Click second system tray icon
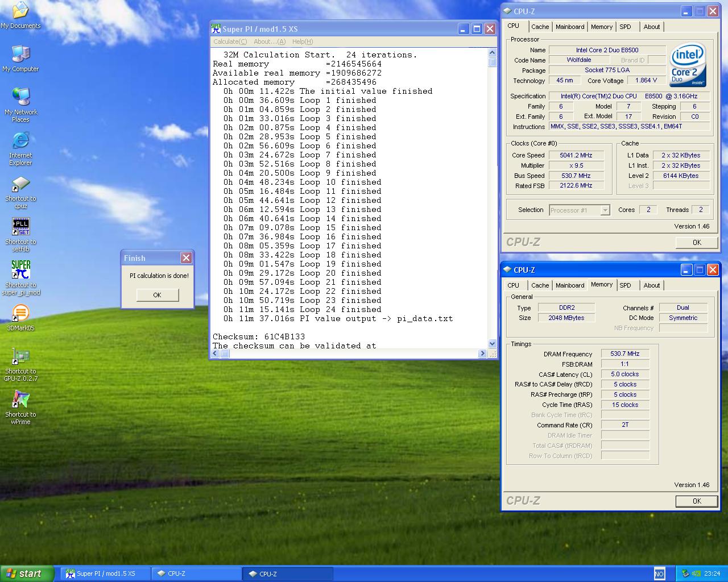 coord(697,573)
